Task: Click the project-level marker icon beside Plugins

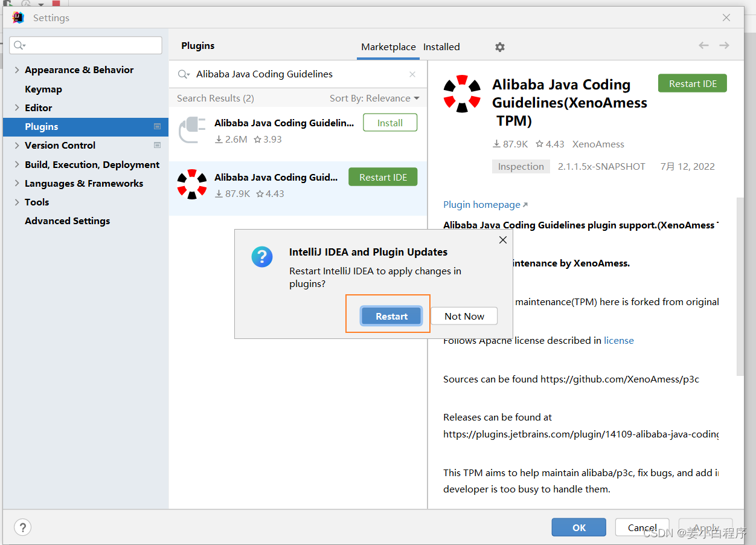Action: pyautogui.click(x=158, y=126)
